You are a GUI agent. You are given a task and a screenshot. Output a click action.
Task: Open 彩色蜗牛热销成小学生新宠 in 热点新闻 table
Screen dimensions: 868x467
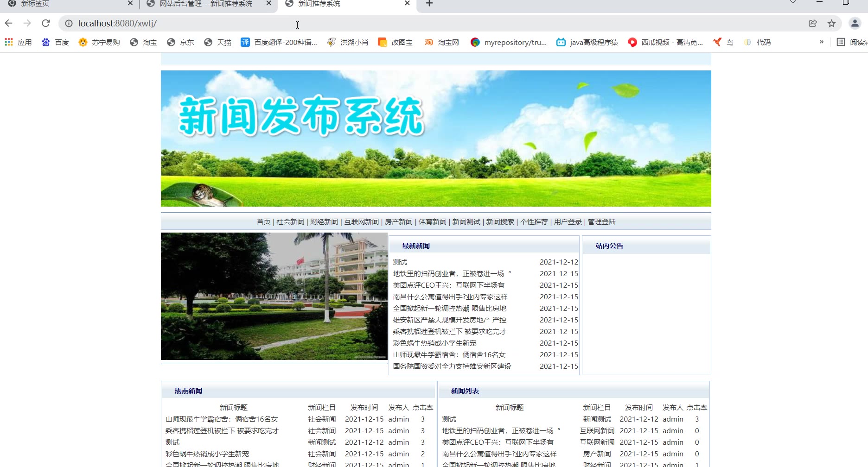tap(207, 454)
